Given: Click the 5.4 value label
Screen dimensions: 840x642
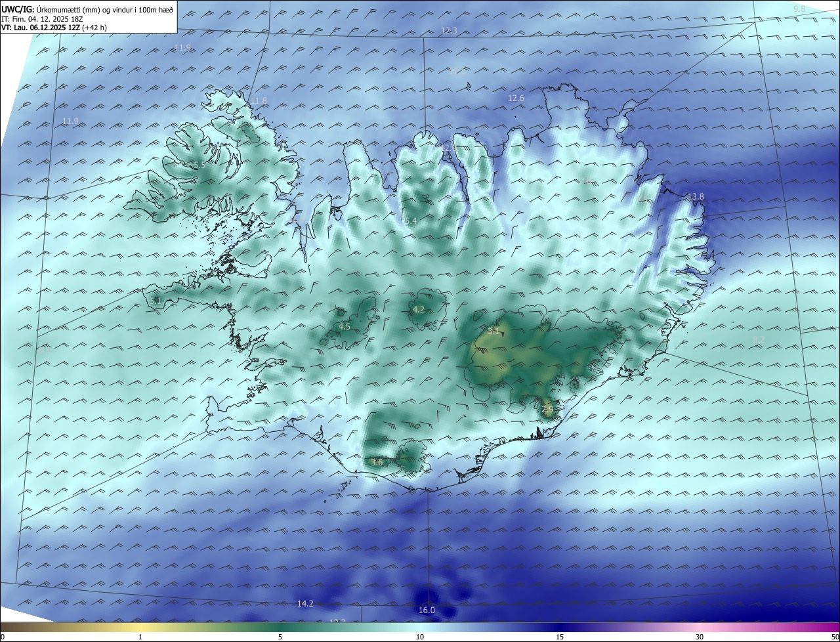Looking at the screenshot, I should click(x=411, y=222).
